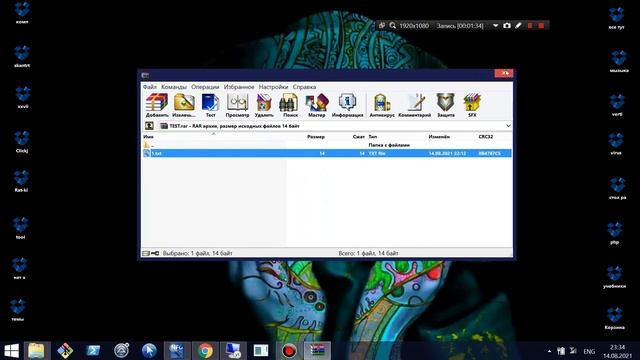Open the Поиск (Find) binoculars tool
The height and width of the screenshot is (360, 640).
[x=289, y=105]
